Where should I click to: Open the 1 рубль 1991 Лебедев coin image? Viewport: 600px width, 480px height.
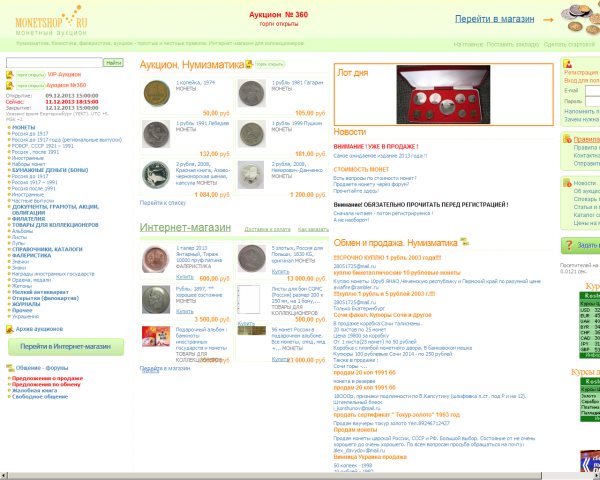(x=156, y=134)
